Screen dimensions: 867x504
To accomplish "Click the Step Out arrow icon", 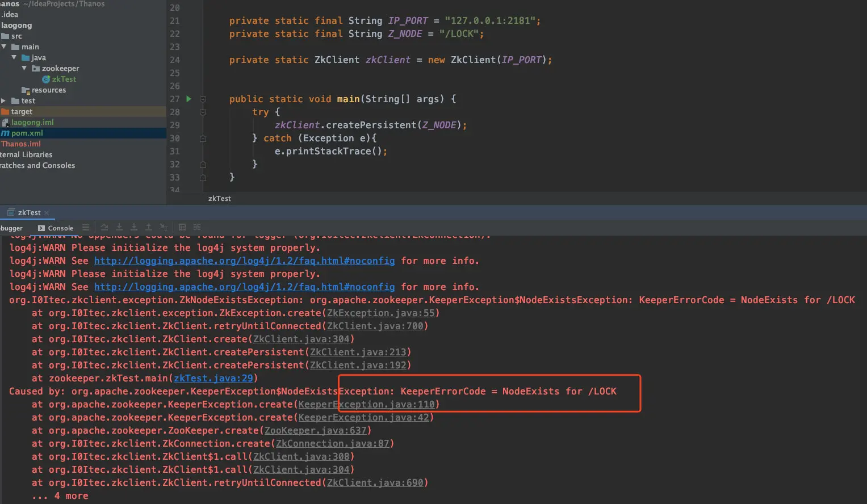I will tap(149, 228).
